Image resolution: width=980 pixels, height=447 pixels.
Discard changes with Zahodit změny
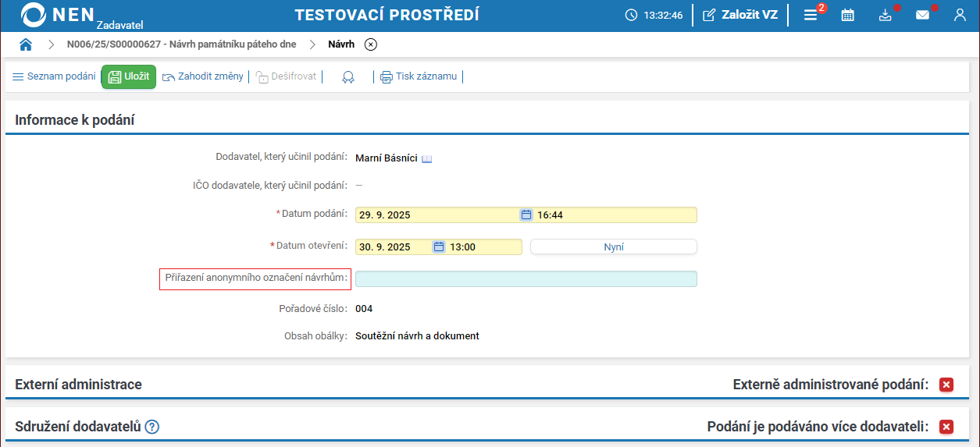(x=203, y=76)
